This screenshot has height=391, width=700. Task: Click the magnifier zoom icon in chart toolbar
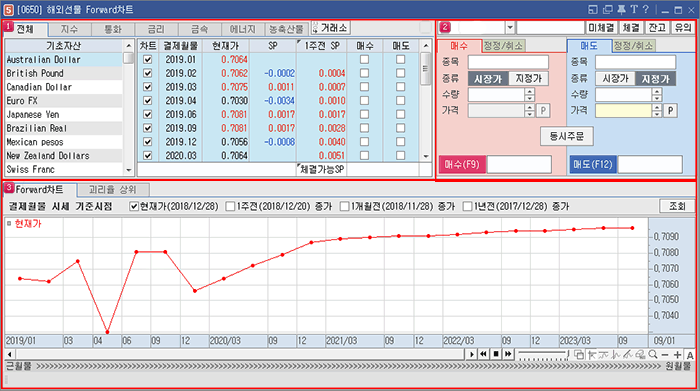[653, 354]
